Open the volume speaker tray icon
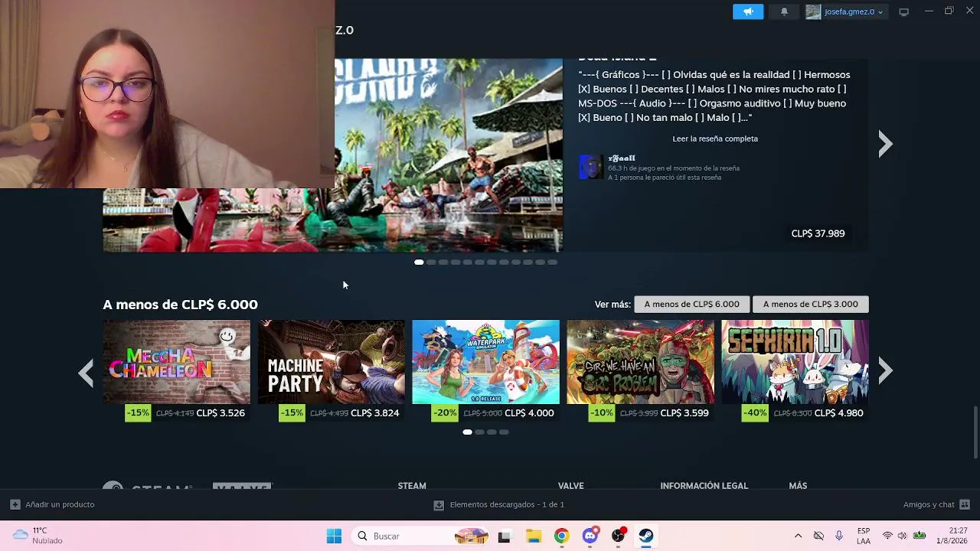This screenshot has width=980, height=551. (x=902, y=536)
